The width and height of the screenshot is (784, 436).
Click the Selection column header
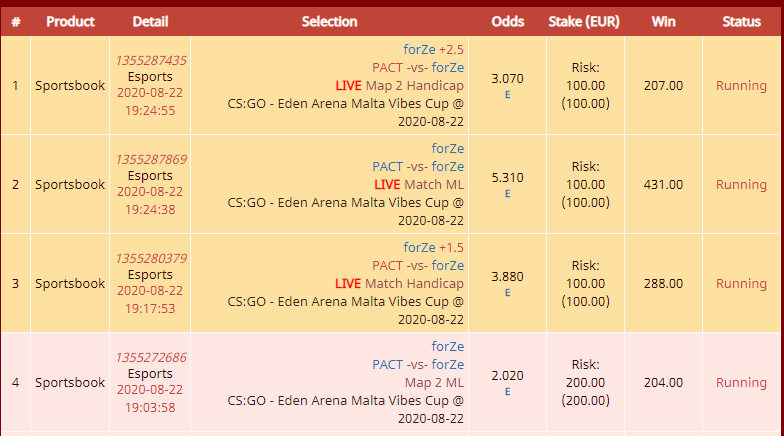(330, 22)
